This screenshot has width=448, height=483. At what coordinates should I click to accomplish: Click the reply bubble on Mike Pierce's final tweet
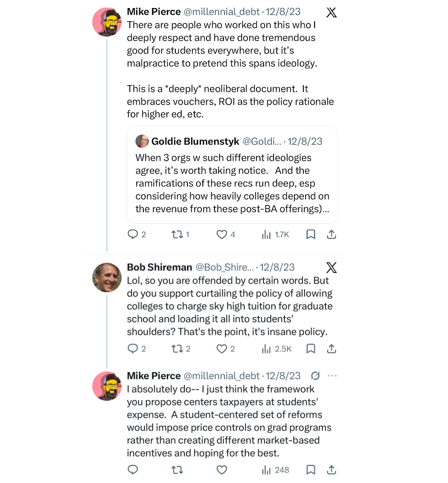point(133,469)
